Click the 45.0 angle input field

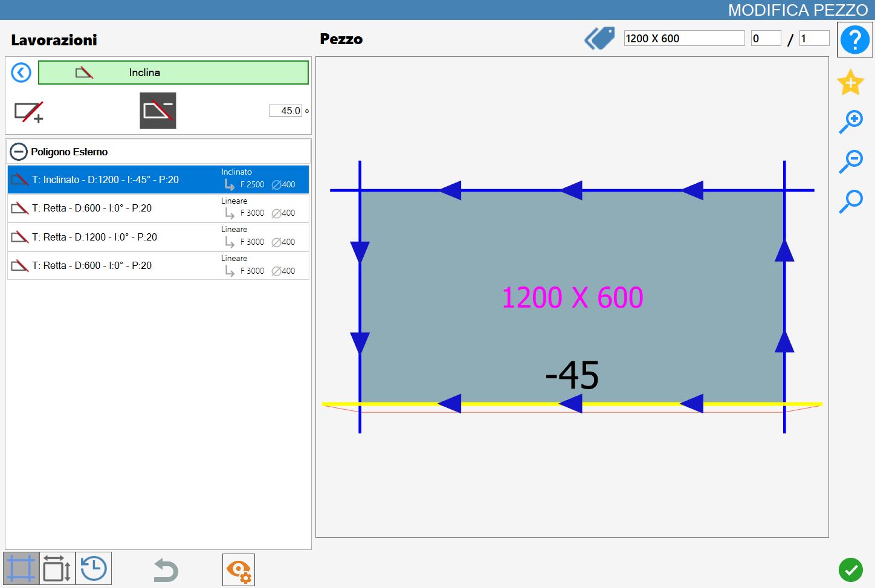coord(285,111)
